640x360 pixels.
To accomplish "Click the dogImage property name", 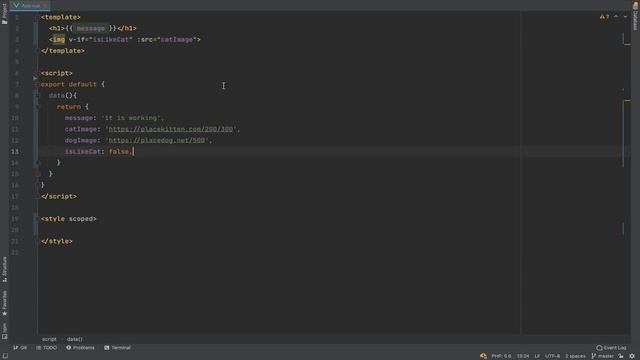I will (81, 140).
